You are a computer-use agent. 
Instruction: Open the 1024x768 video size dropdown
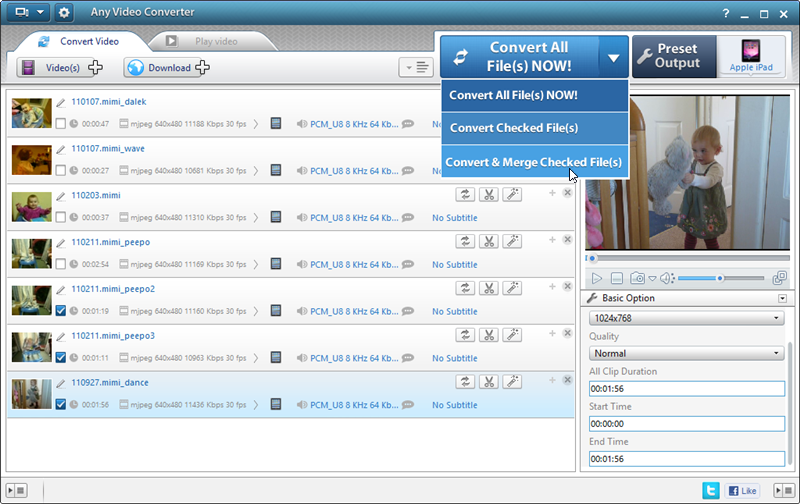(x=687, y=318)
